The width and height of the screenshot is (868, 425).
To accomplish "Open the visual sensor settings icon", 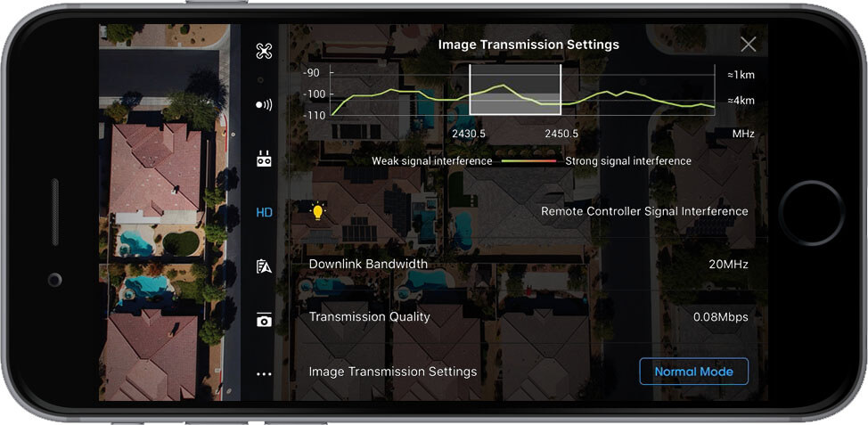I will pyautogui.click(x=264, y=104).
